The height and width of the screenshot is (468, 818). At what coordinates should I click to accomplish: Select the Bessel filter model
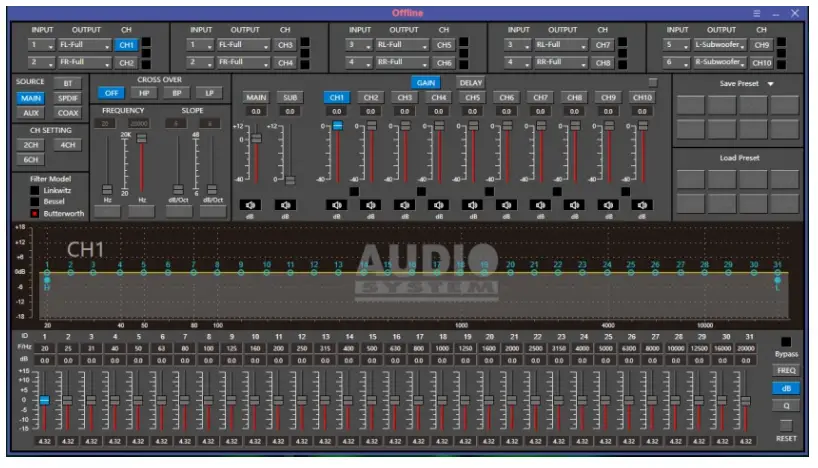coord(34,201)
